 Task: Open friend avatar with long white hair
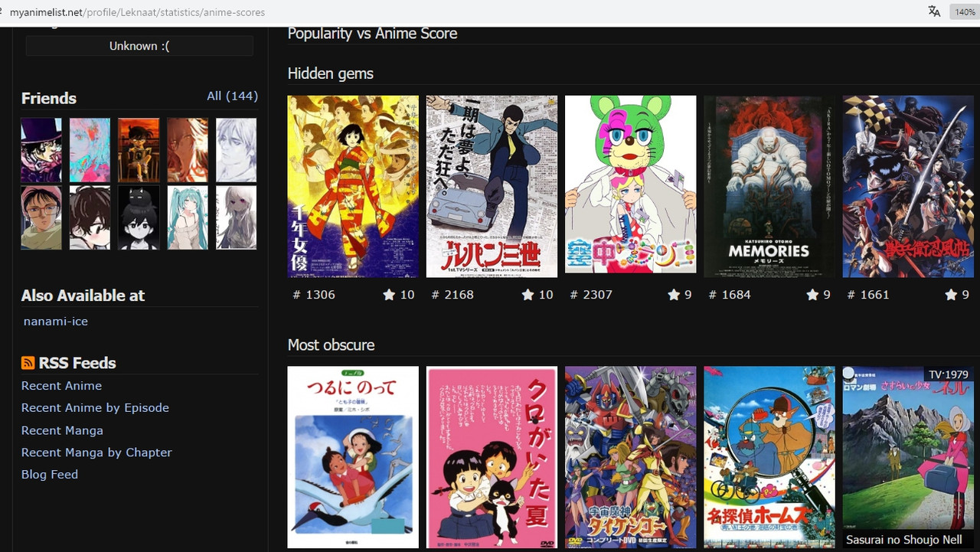pos(237,217)
